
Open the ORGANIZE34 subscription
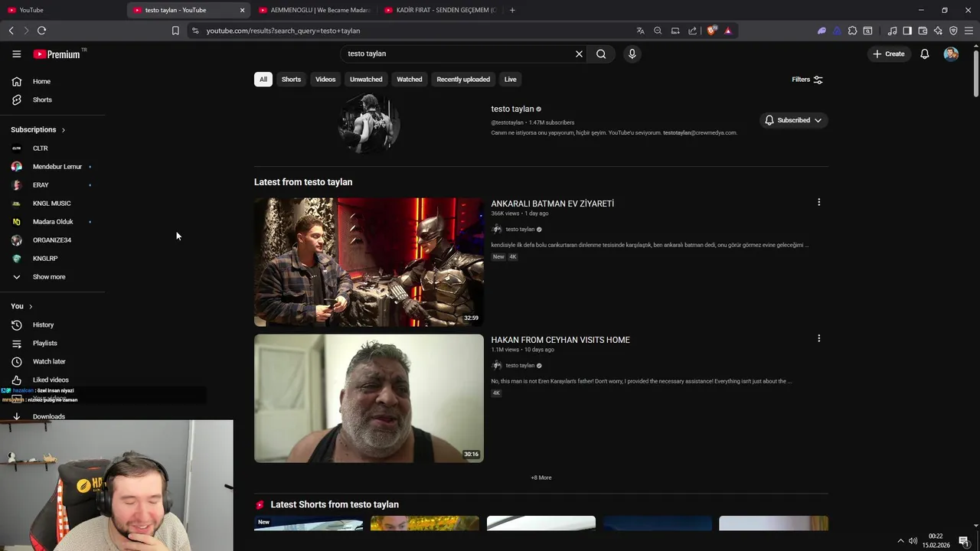coord(52,240)
